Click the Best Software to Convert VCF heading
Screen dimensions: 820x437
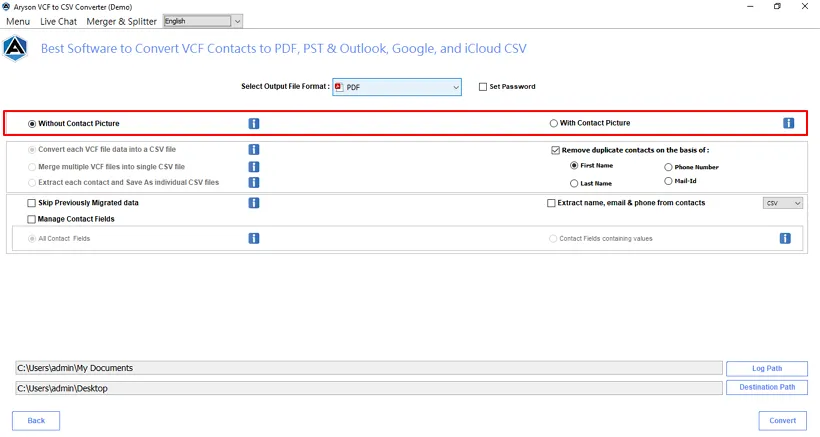point(283,49)
